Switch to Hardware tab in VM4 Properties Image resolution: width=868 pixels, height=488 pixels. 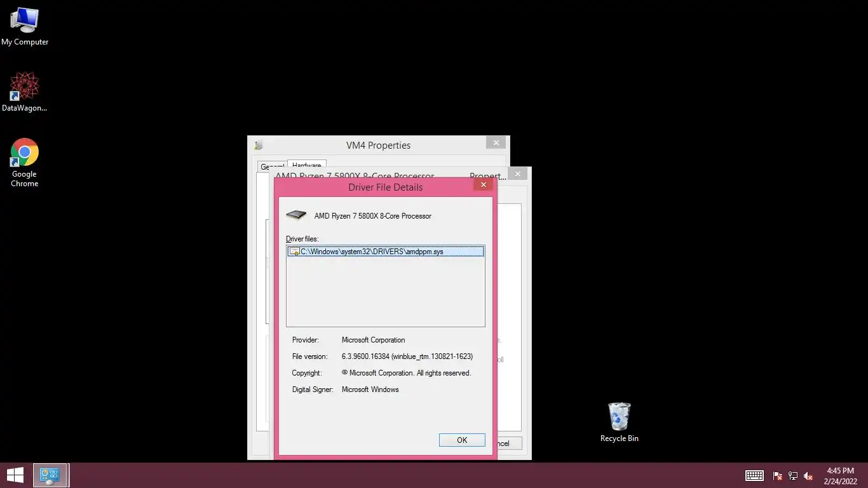click(307, 165)
